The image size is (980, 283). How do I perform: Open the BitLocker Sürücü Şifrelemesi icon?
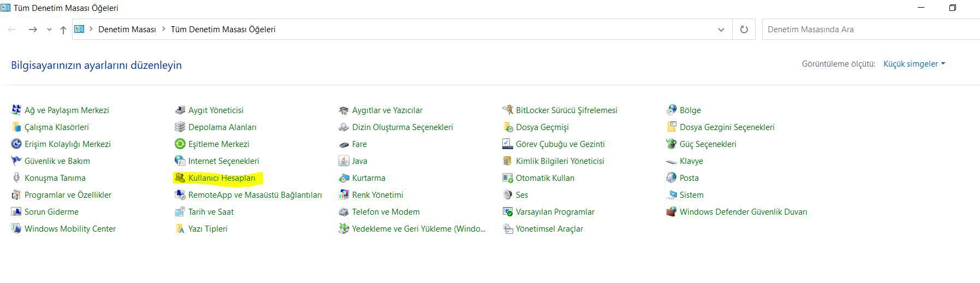(x=507, y=110)
